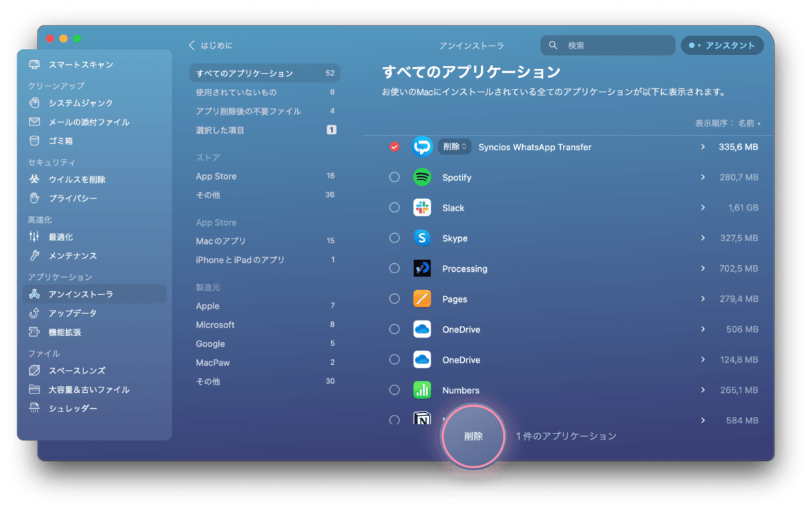Select the 506 MB OneDrive checkbox
Viewport: 812px width, 511px height.
click(395, 329)
